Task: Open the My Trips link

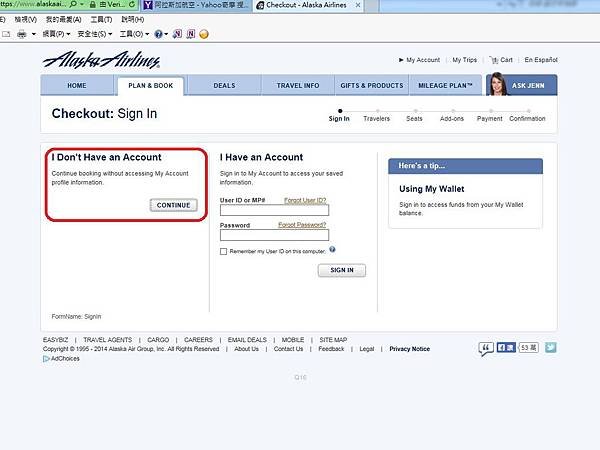Action: (x=465, y=60)
